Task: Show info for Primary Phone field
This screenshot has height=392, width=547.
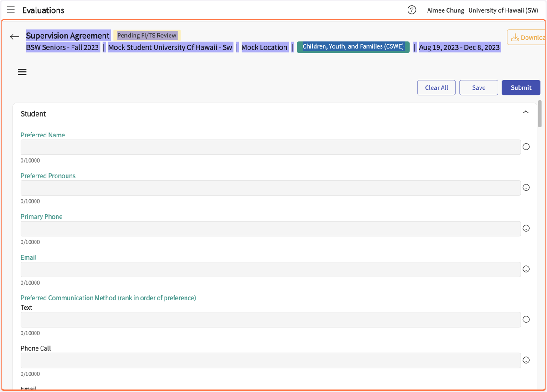Action: pos(526,228)
